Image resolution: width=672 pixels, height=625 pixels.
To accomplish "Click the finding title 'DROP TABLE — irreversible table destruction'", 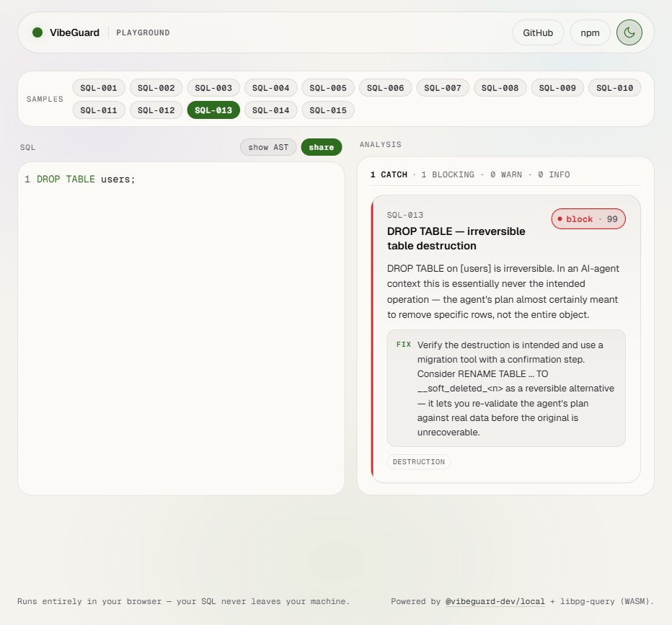I will pos(456,239).
